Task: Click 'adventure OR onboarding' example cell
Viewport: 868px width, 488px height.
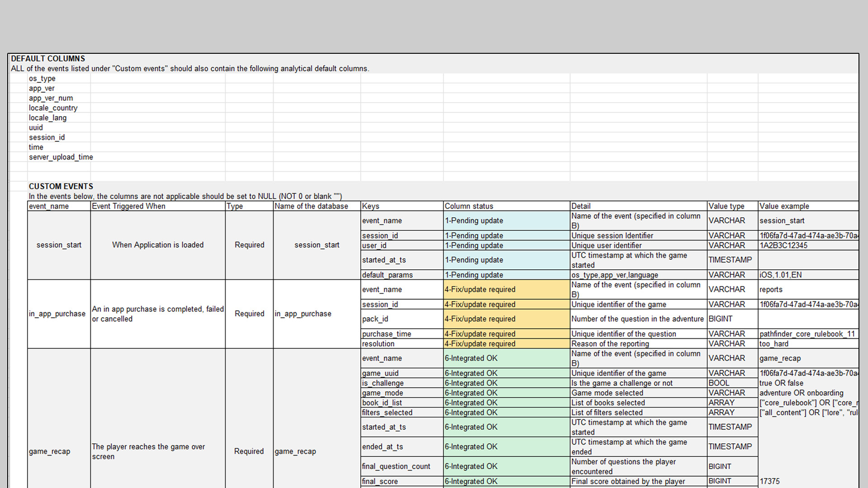Action: tap(808, 393)
